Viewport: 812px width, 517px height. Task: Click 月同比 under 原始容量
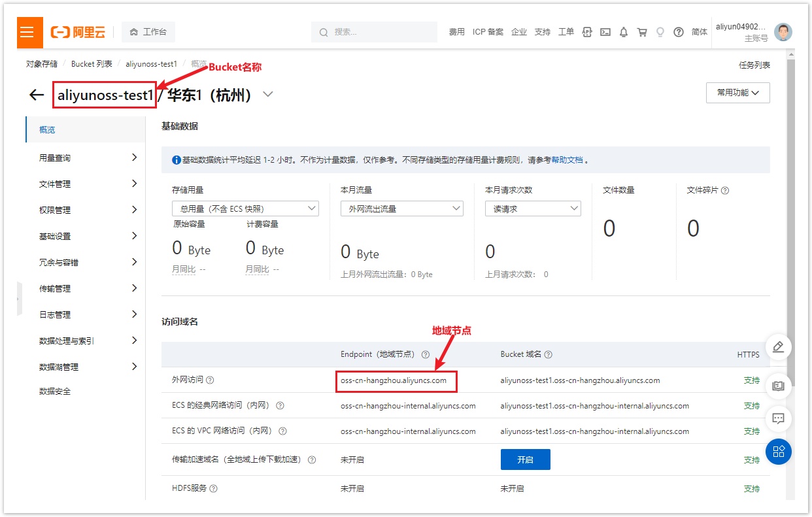(184, 269)
